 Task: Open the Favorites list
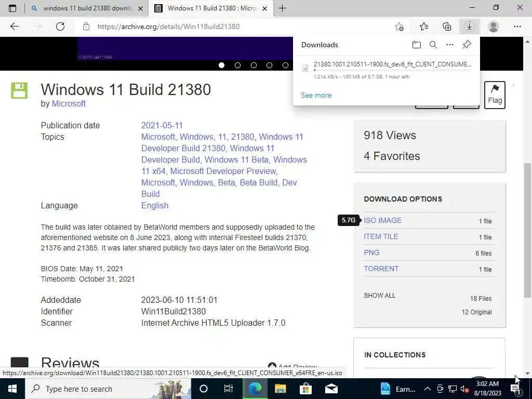click(x=424, y=26)
